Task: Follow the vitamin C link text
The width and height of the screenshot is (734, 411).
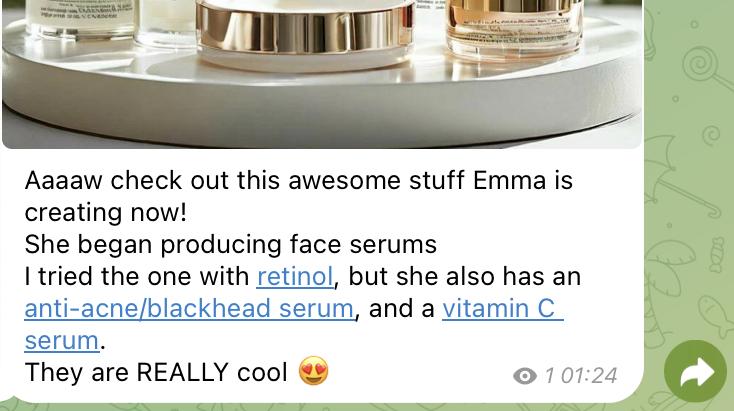Action: click(x=503, y=308)
